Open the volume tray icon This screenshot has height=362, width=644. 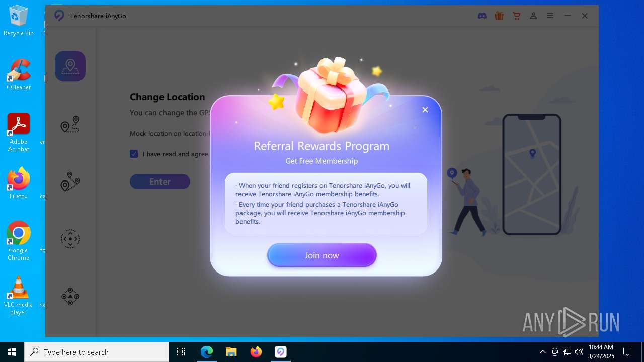click(x=579, y=352)
